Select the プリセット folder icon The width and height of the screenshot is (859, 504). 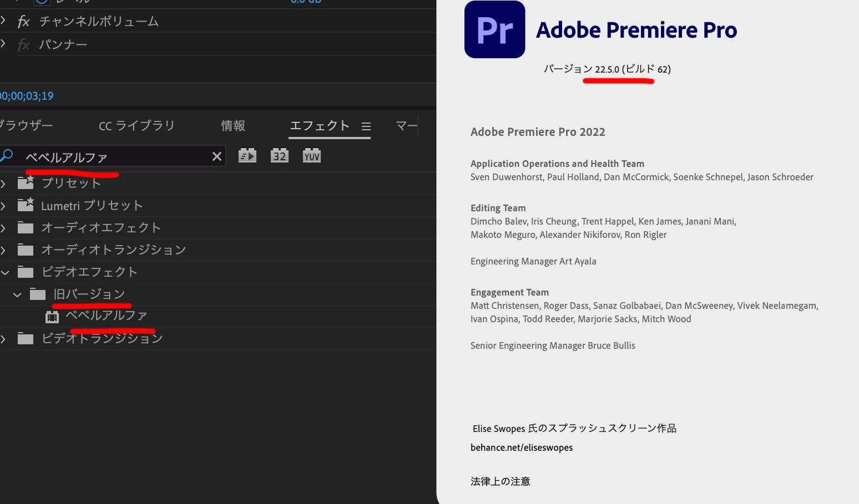click(26, 182)
